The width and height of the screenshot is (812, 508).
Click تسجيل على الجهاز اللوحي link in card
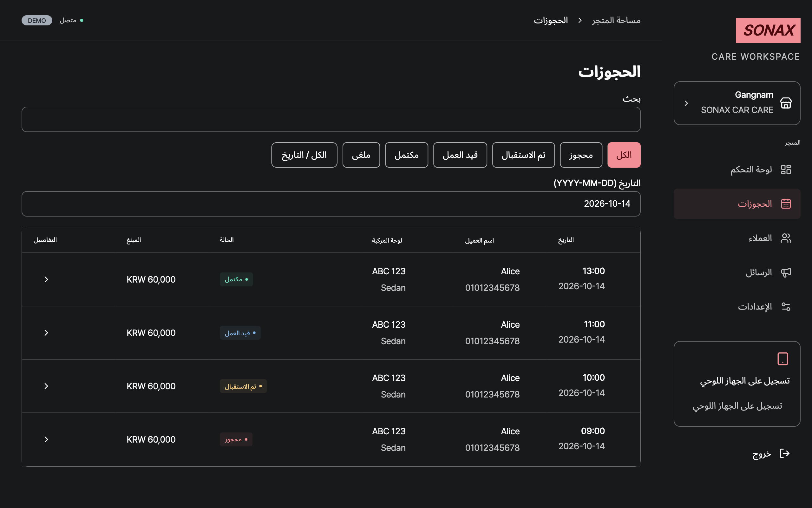[x=737, y=406]
